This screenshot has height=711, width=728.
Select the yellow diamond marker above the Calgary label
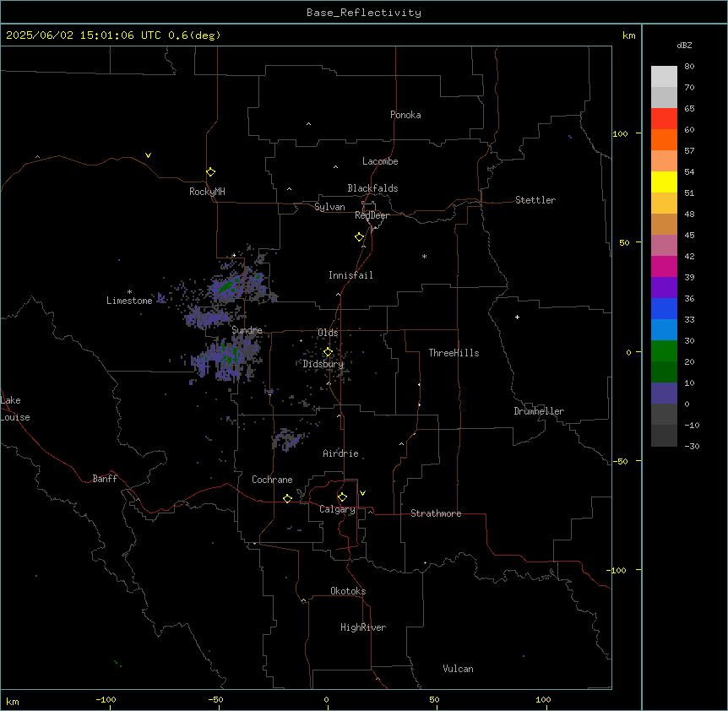click(x=342, y=497)
